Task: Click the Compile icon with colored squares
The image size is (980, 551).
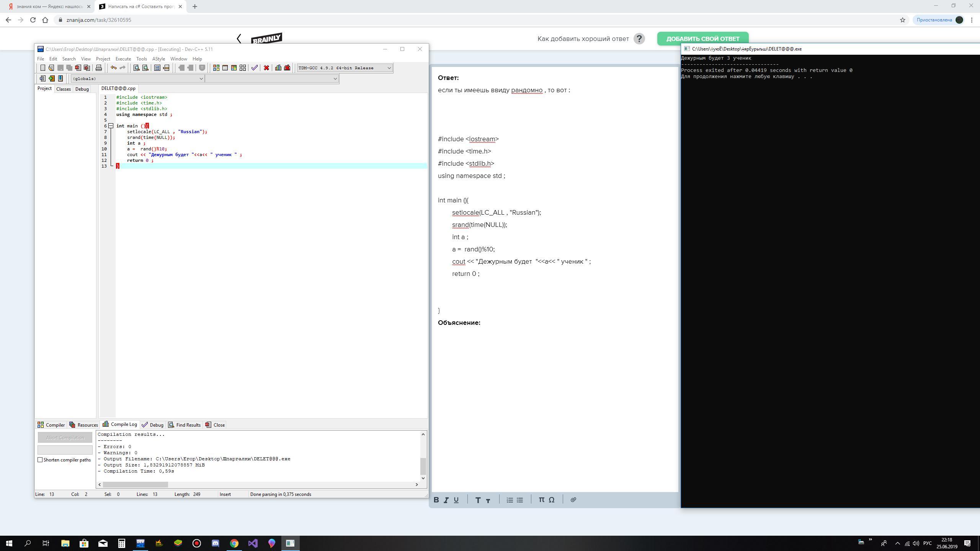Action: click(216, 68)
